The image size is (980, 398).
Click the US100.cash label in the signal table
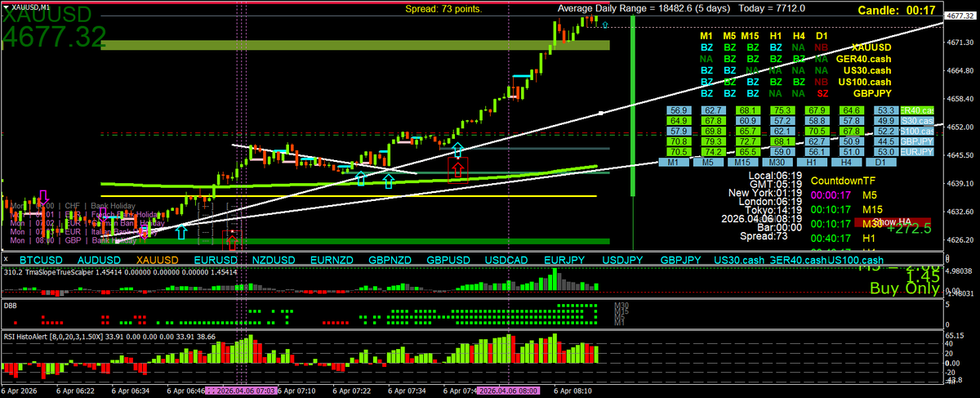864,83
